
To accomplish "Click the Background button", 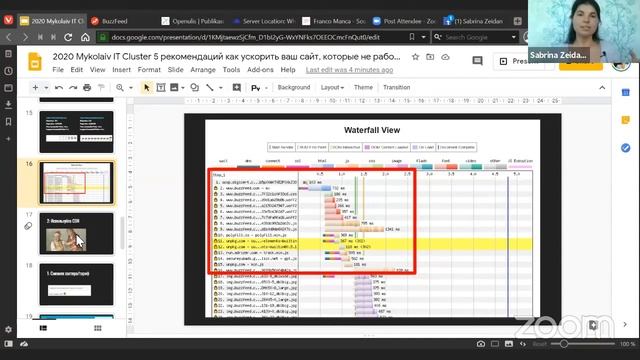I will (293, 87).
